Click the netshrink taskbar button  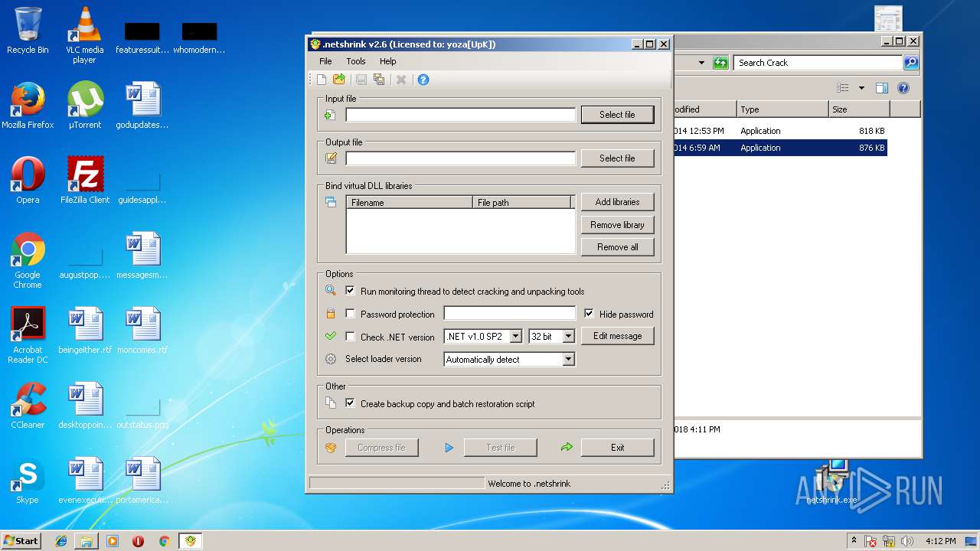(190, 541)
